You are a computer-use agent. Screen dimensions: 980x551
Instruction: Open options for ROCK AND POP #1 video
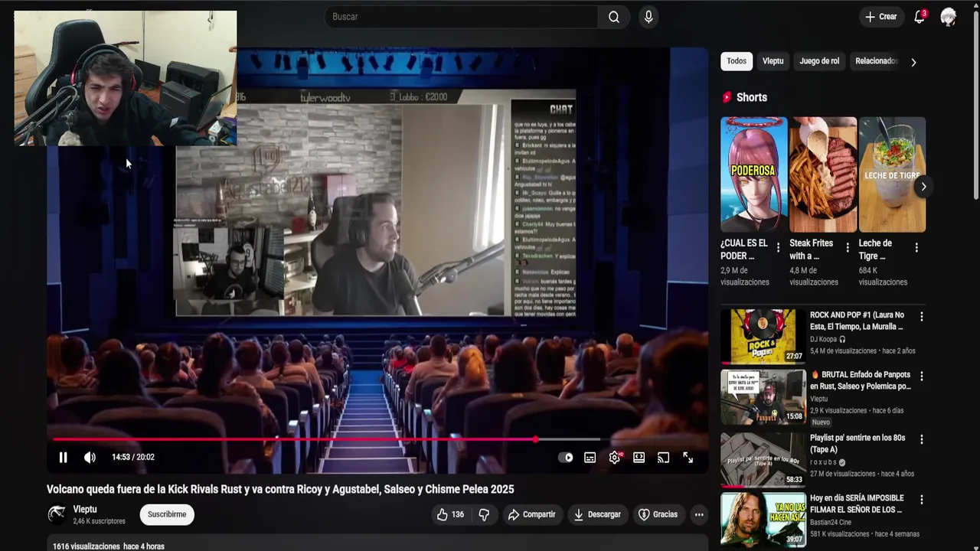tap(921, 316)
